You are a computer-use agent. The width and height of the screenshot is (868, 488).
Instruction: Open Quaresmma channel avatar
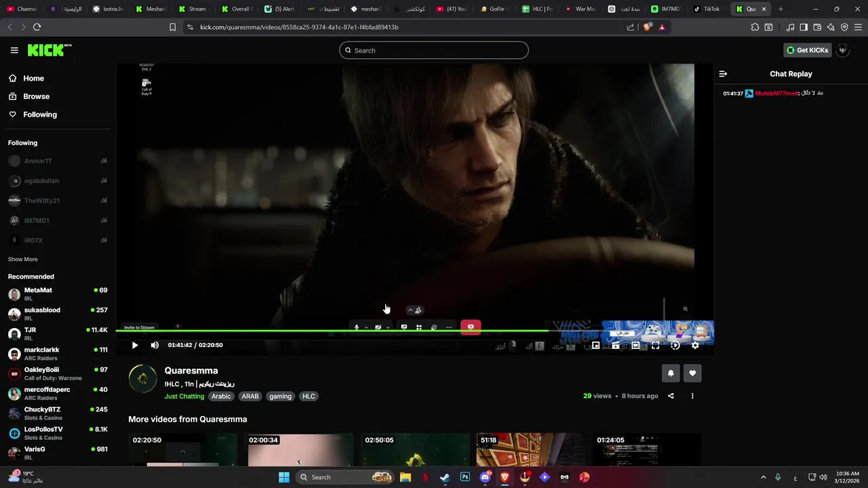pyautogui.click(x=142, y=378)
